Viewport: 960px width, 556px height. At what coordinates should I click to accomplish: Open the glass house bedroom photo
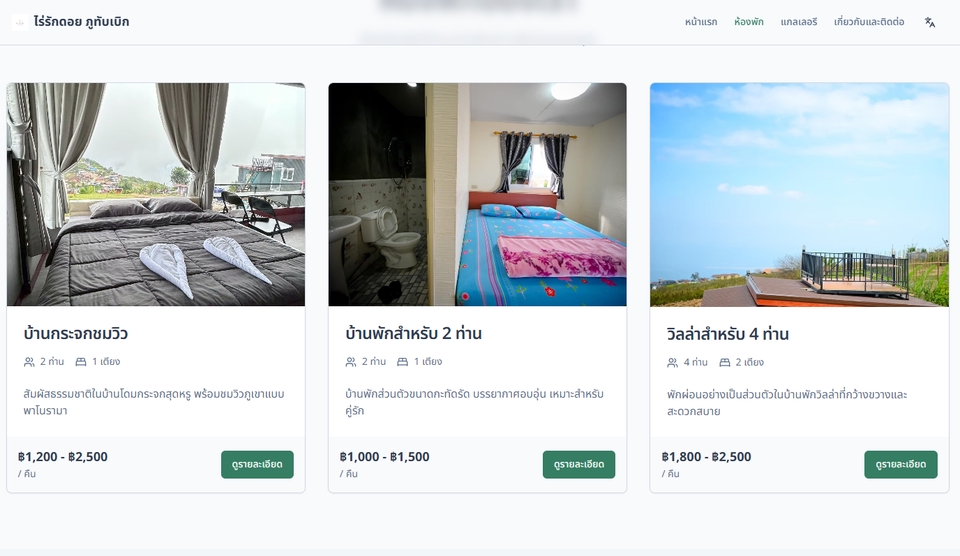point(156,195)
